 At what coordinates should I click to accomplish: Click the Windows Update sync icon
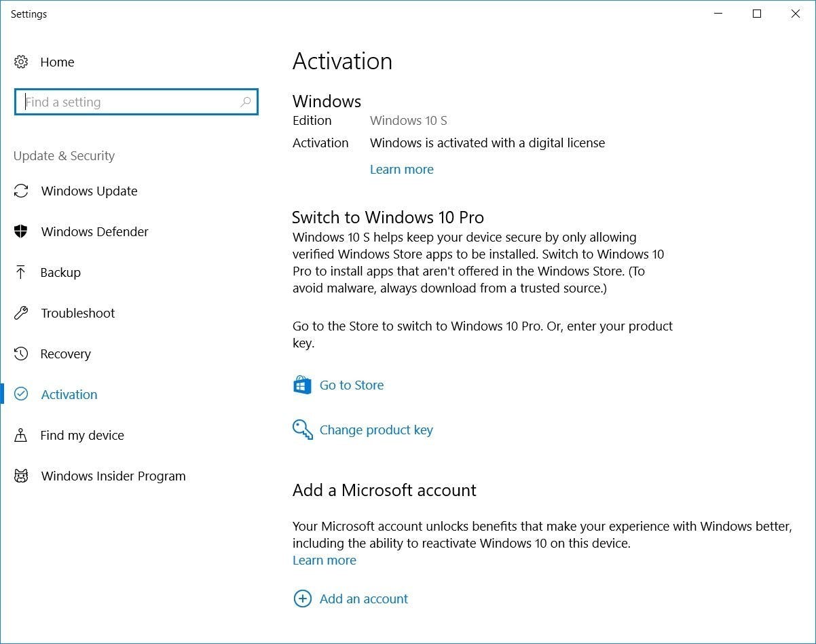point(21,191)
